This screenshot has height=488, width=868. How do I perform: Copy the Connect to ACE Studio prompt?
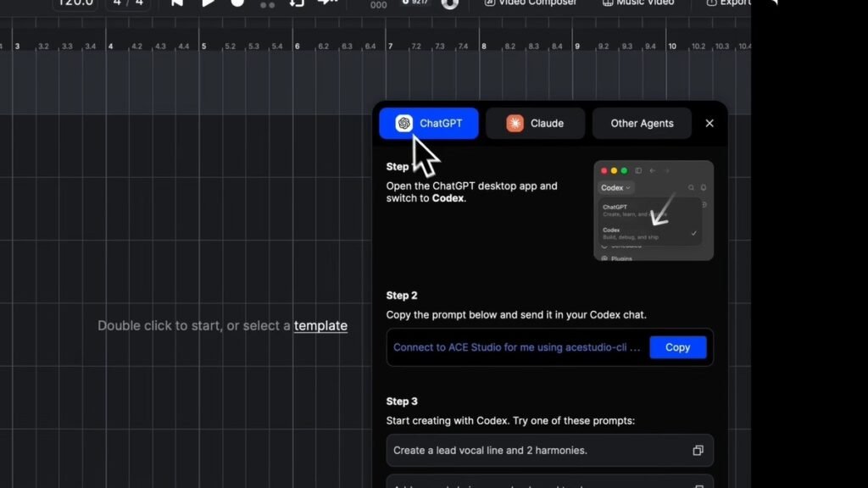tap(677, 347)
